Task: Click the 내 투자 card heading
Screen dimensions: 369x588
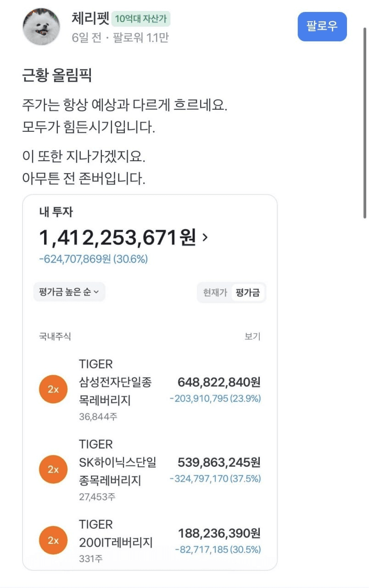Action: (x=56, y=212)
